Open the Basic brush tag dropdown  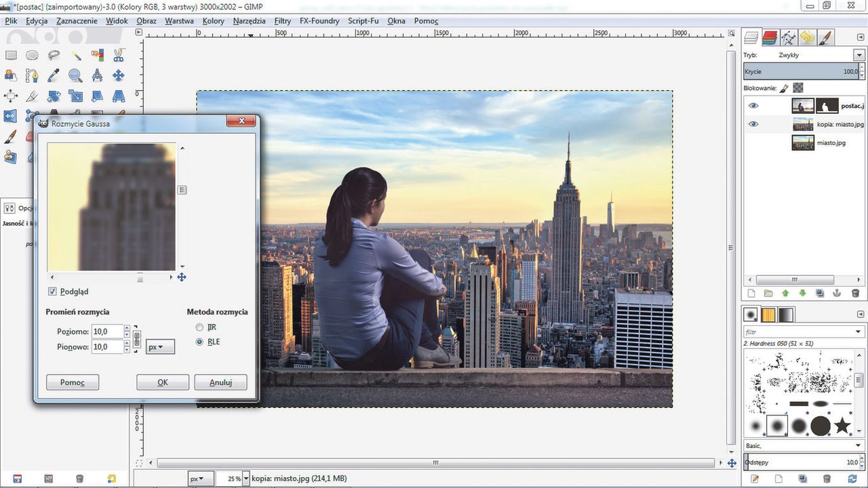click(x=859, y=445)
